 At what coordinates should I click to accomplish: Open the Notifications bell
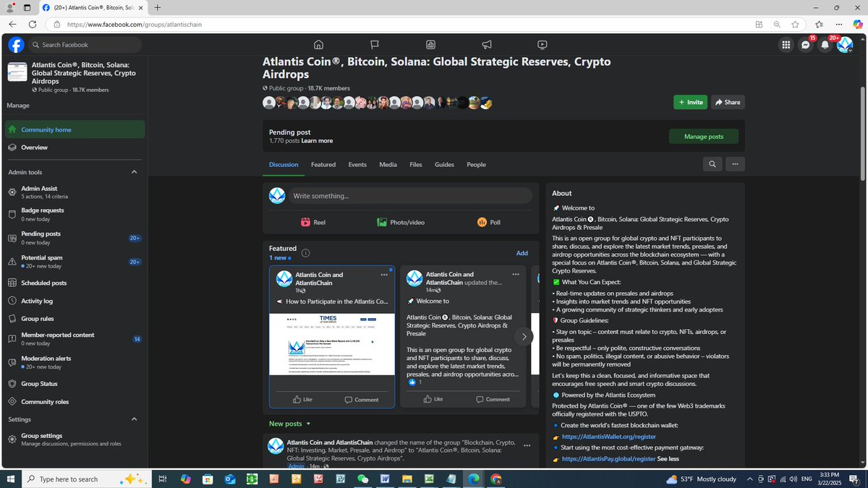825,45
